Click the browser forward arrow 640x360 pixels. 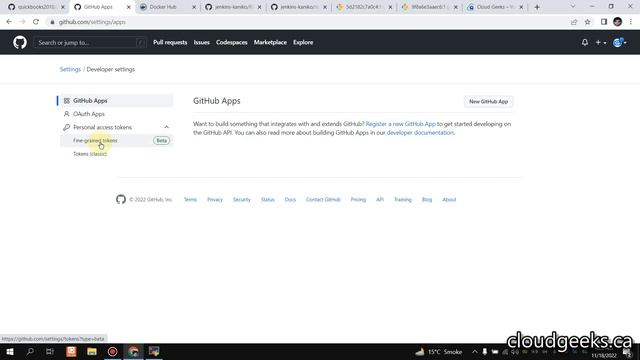pos(22,22)
